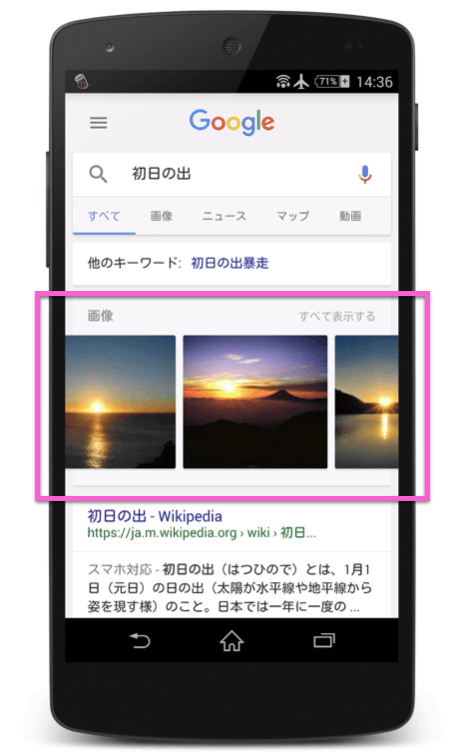Tap the recent apps navigation button
The image size is (464, 756).
(324, 640)
